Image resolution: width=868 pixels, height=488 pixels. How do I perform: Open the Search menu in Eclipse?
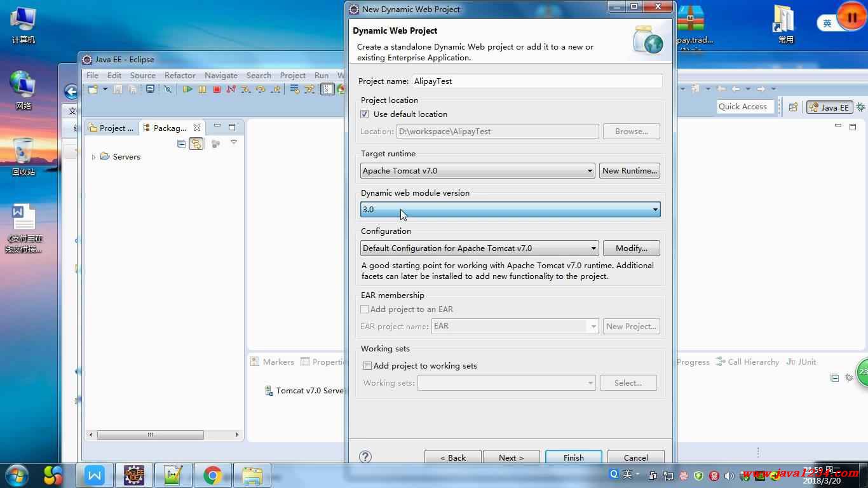[x=259, y=75]
